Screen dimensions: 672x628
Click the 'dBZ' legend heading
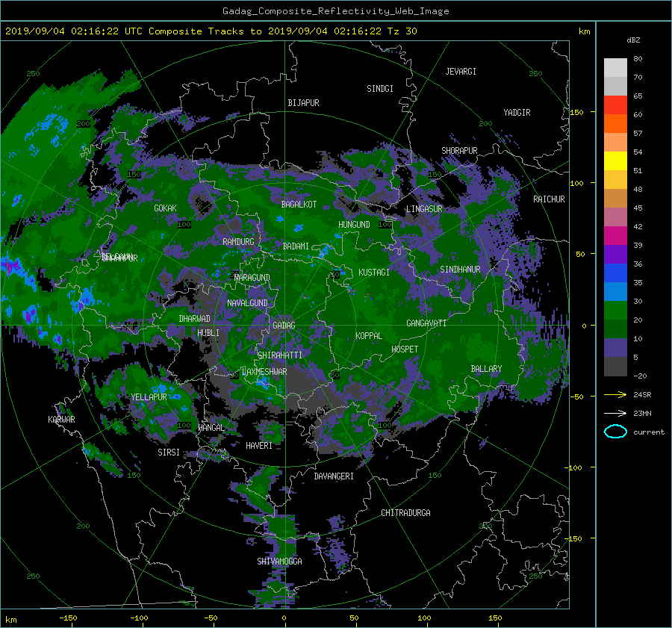coord(633,40)
